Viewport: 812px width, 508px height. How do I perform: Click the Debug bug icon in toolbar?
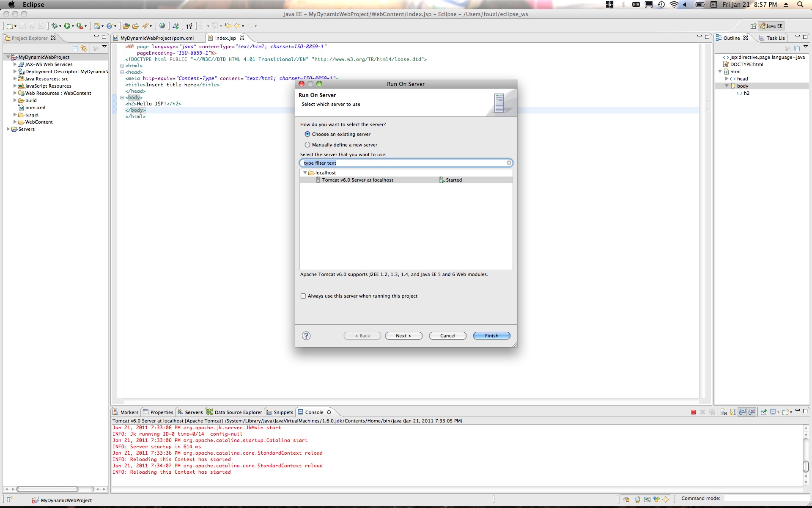coord(55,26)
